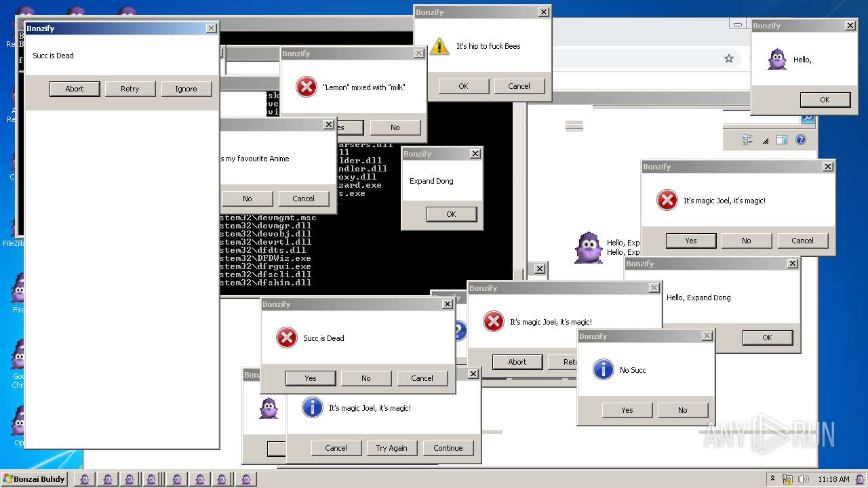Click the console line "stem32\DFDWiz.exe"

tap(266, 258)
